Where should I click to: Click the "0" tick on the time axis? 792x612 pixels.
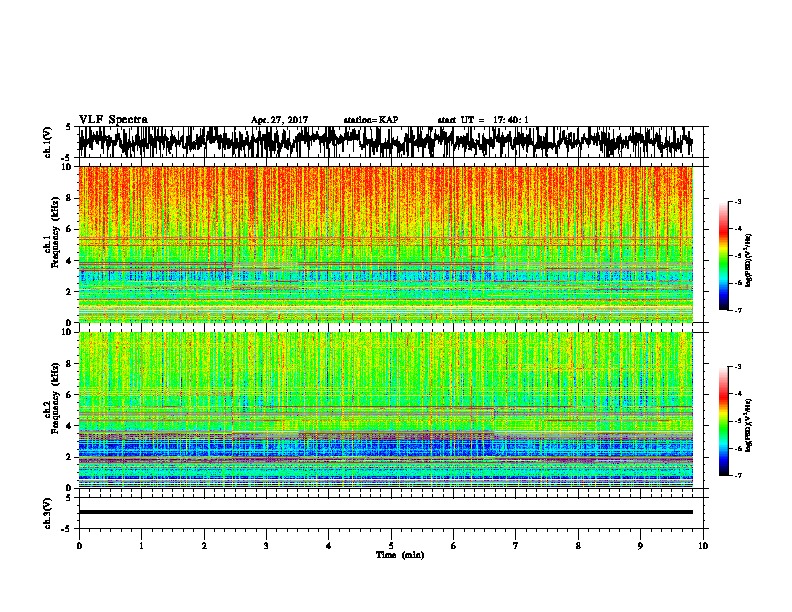pos(79,546)
